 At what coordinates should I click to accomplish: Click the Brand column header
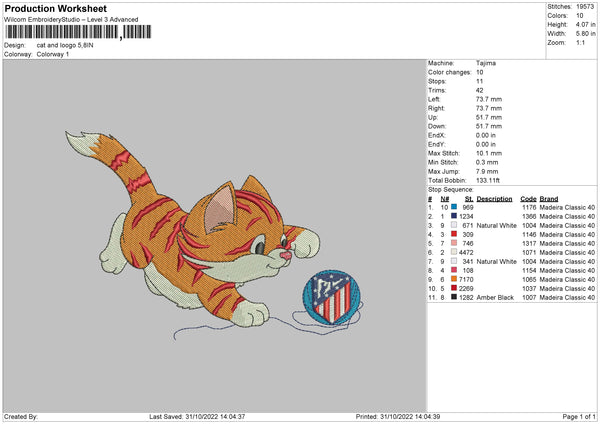click(x=549, y=199)
